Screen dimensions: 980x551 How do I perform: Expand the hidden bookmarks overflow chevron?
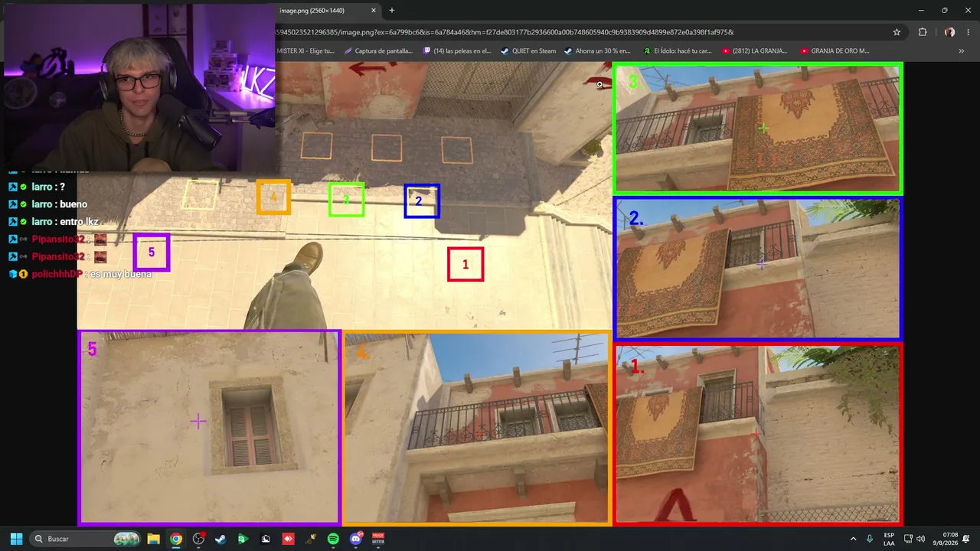click(x=962, y=51)
